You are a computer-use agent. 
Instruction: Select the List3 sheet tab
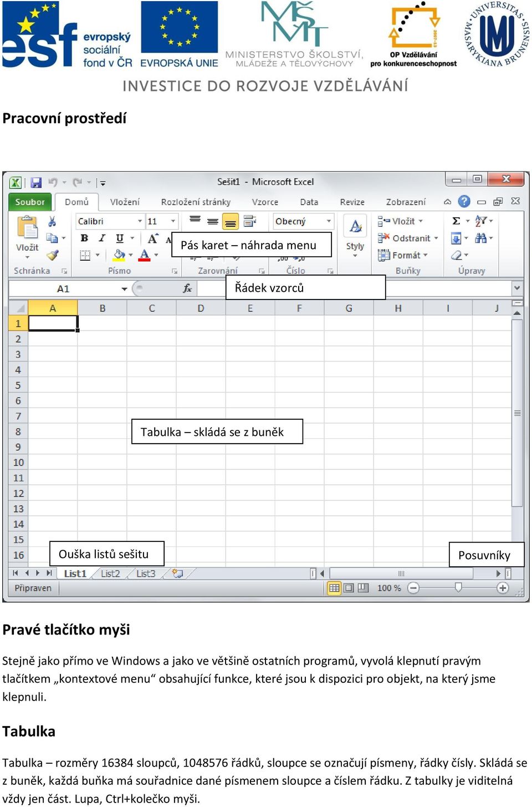click(146, 573)
